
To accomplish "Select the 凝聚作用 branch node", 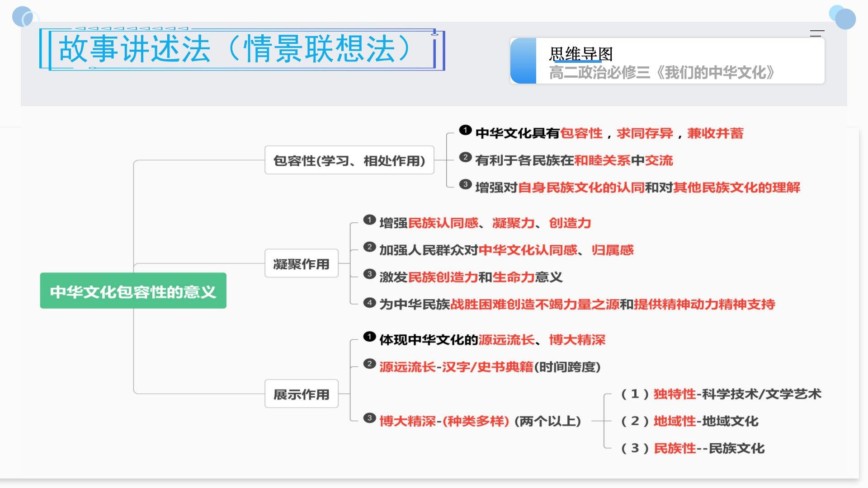I will point(301,263).
